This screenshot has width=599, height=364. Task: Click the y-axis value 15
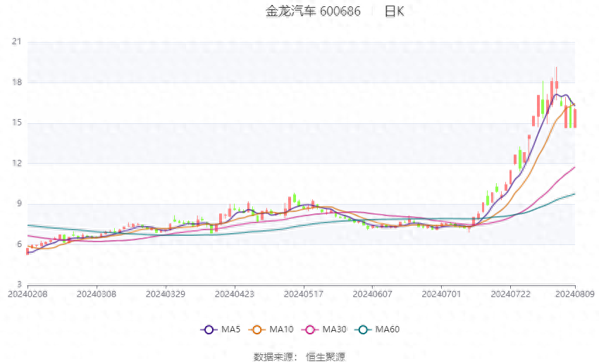(16, 123)
